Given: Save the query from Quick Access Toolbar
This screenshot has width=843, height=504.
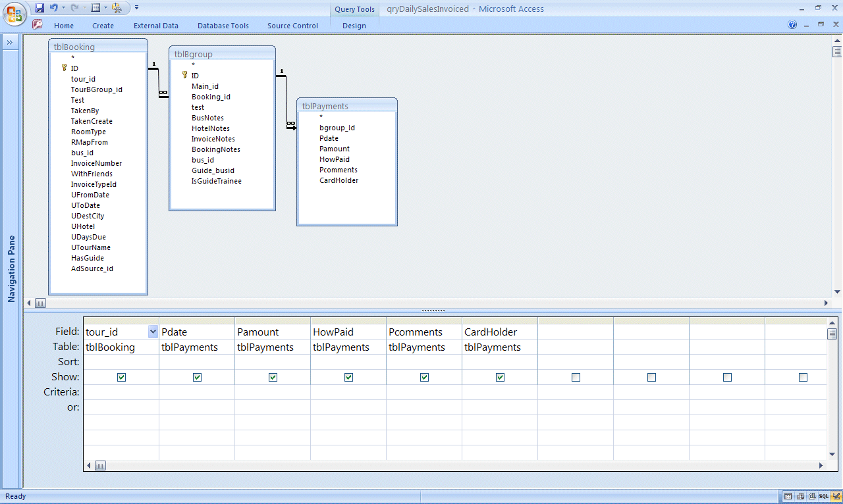Looking at the screenshot, I should point(40,8).
